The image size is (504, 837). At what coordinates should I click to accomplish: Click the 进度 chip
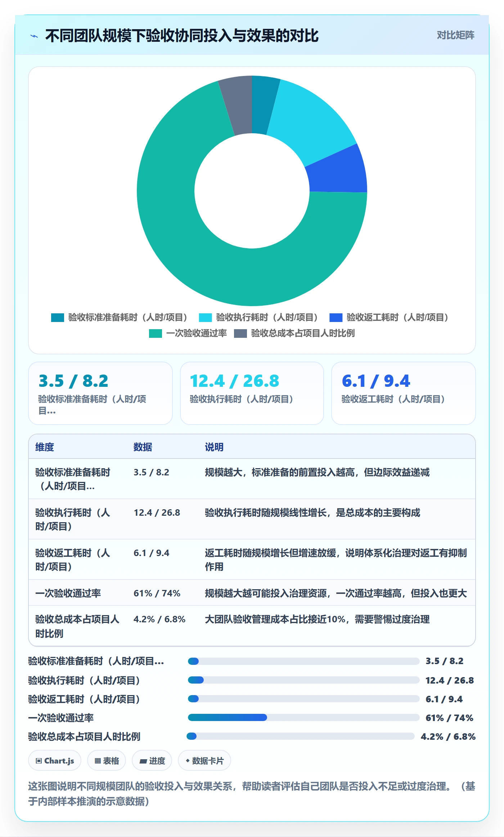(152, 761)
